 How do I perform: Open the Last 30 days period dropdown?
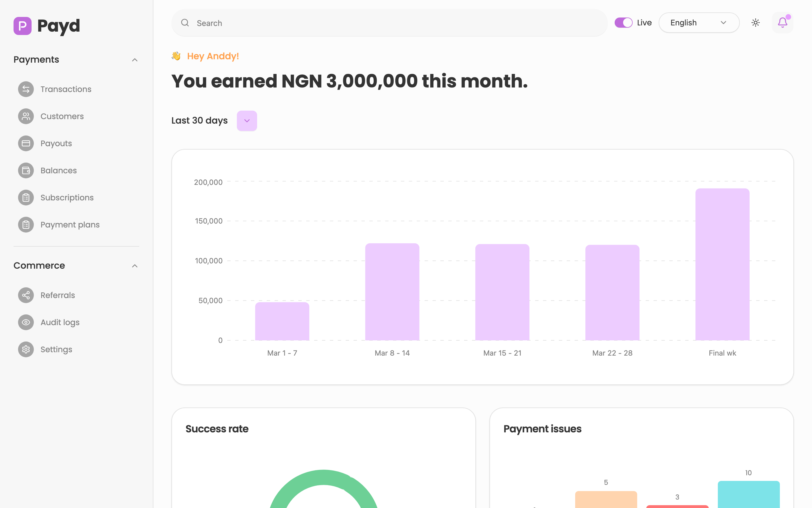coord(247,121)
